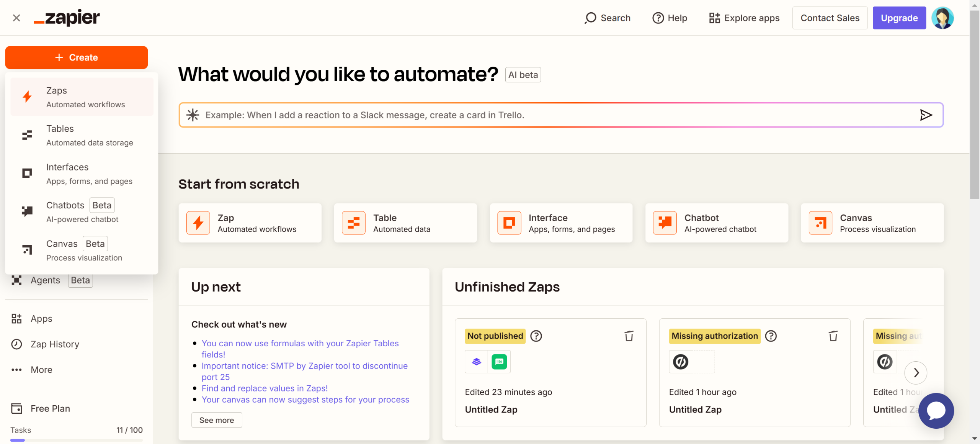The image size is (980, 444).
Task: Select Tables in the Create menu
Action: tap(82, 135)
